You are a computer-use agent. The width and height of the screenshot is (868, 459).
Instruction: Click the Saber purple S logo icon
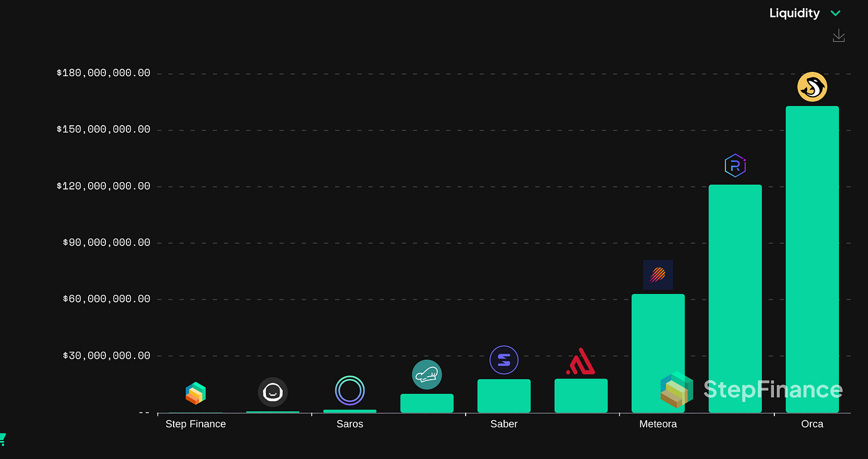pos(504,360)
